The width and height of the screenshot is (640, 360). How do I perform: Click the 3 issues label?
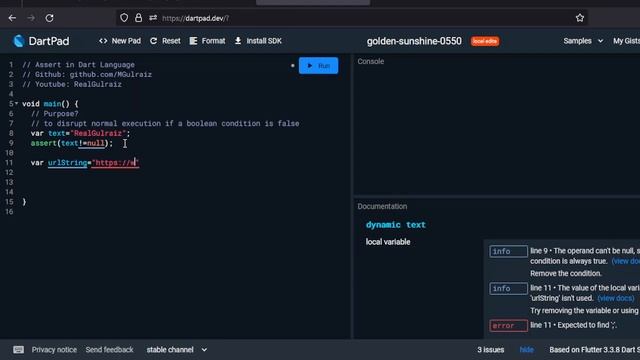click(x=491, y=350)
